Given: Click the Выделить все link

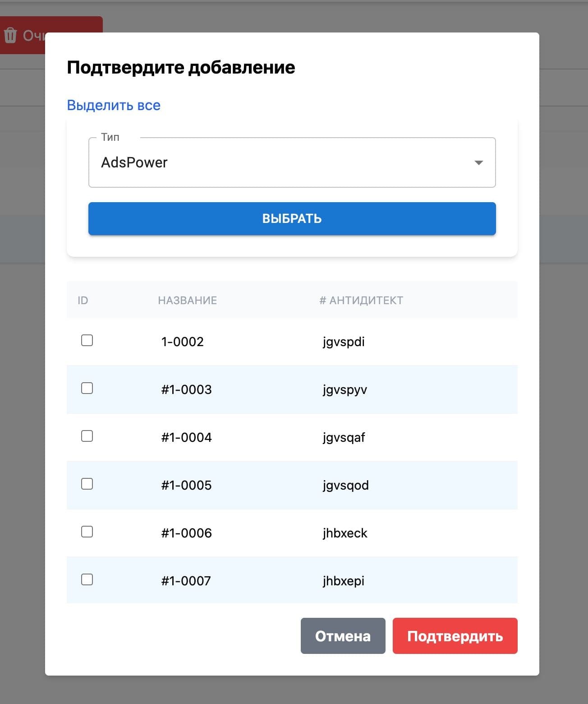Looking at the screenshot, I should point(113,105).
